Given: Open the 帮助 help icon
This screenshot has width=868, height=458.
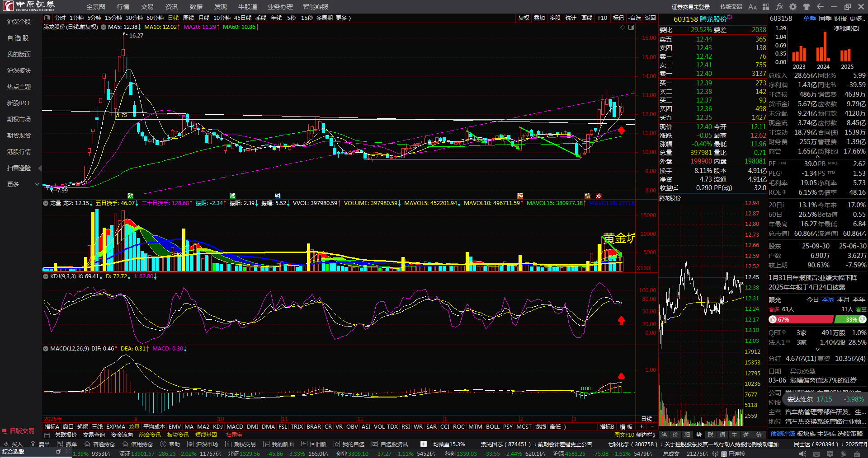Looking at the screenshot, I should [170, 444].
